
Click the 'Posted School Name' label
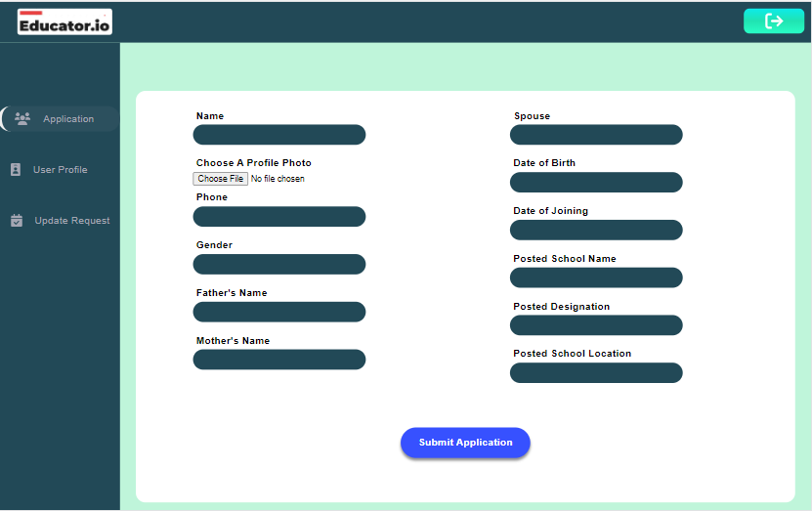tap(565, 258)
